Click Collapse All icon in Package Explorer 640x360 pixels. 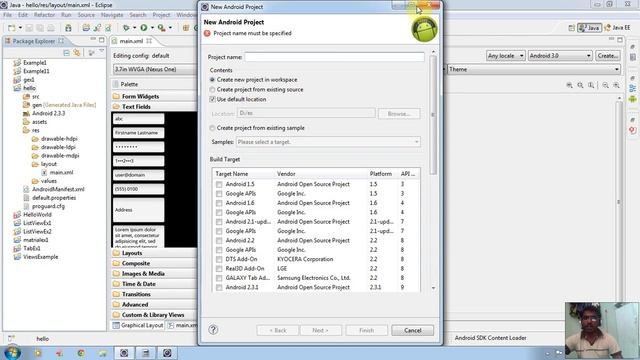(66, 53)
